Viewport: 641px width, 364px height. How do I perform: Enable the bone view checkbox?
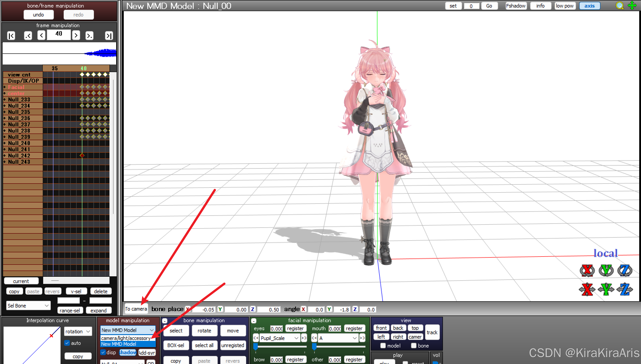414,346
